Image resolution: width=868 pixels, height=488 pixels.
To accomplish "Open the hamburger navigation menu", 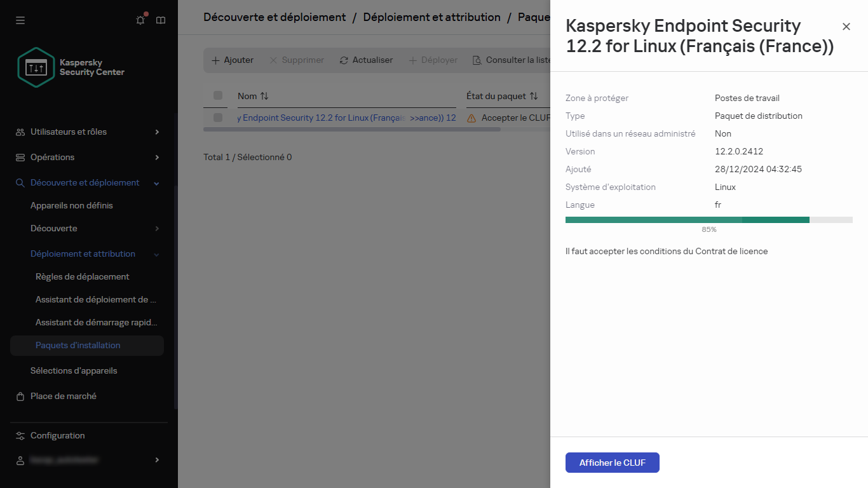I will [x=20, y=20].
